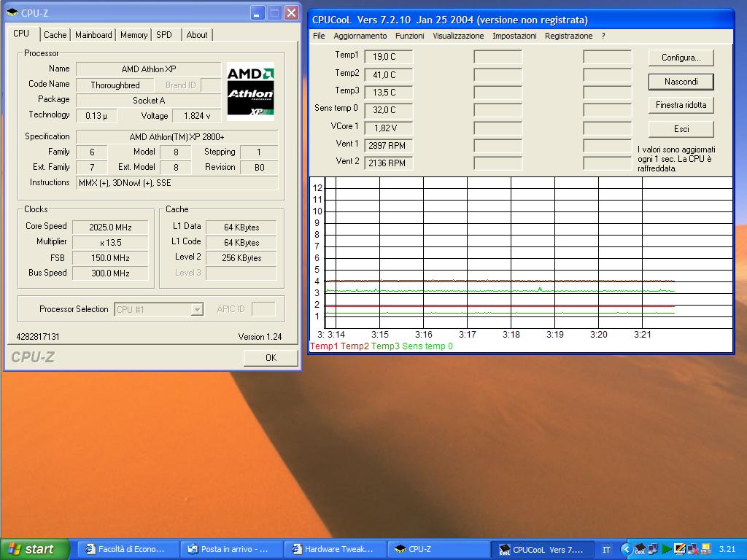
Task: Click the OK button in CPU-Z
Action: pyautogui.click(x=271, y=357)
